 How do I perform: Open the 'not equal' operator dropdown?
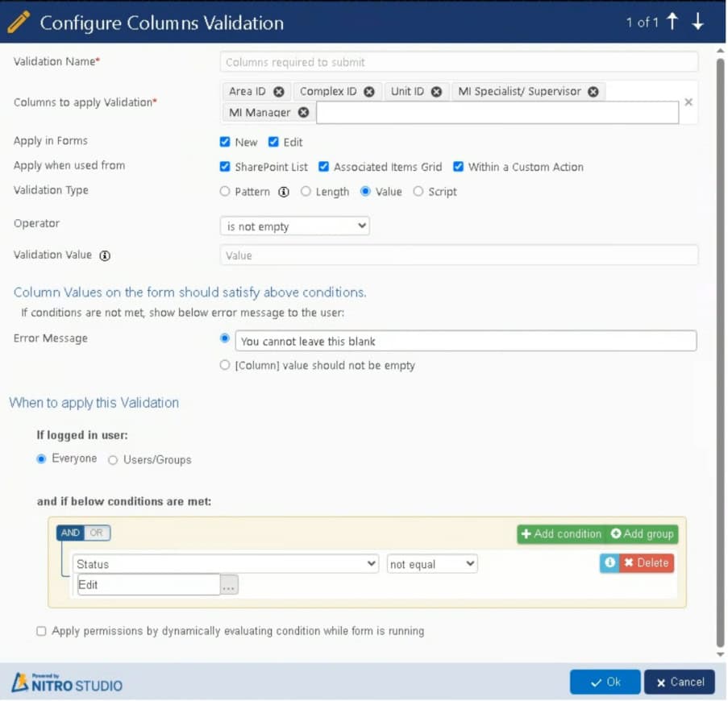point(432,564)
